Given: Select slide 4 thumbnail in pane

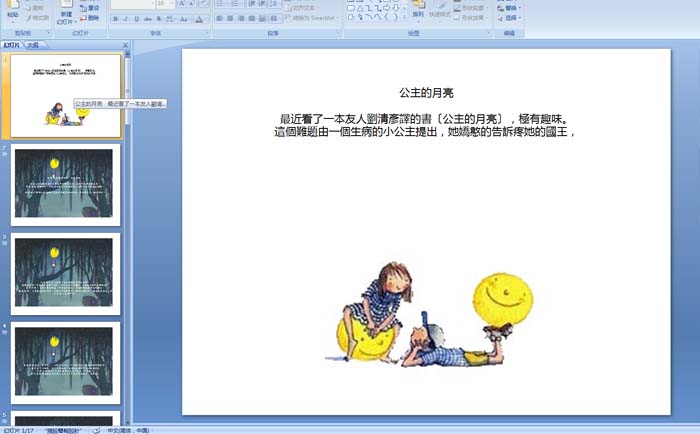Looking at the screenshot, I should pyautogui.click(x=66, y=363).
